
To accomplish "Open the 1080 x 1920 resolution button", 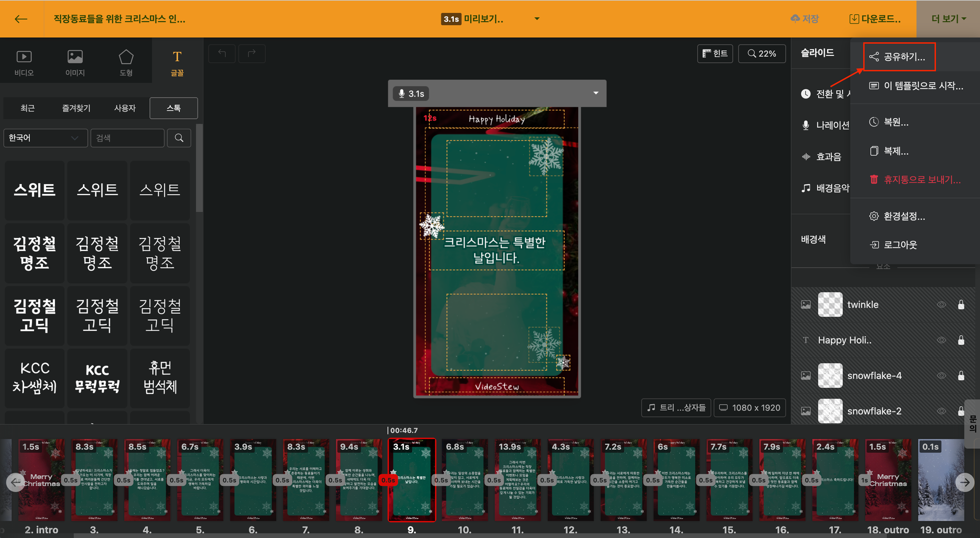I will [750, 408].
